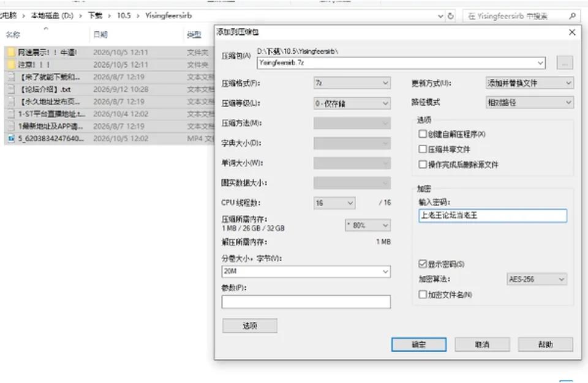The image size is (588, 383).
Task: Click the 取消 button
Action: pos(482,344)
